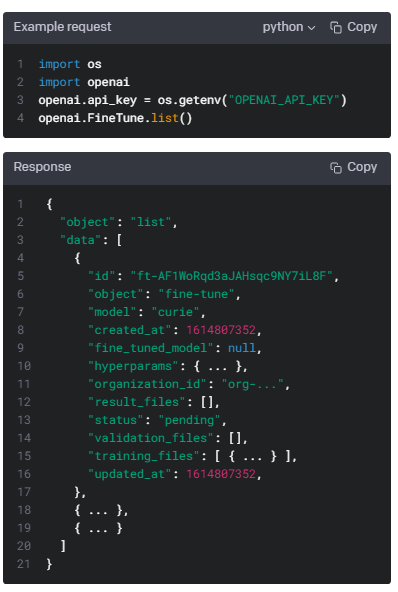Click the 'Response' header title
The width and height of the screenshot is (398, 592).
point(42,167)
